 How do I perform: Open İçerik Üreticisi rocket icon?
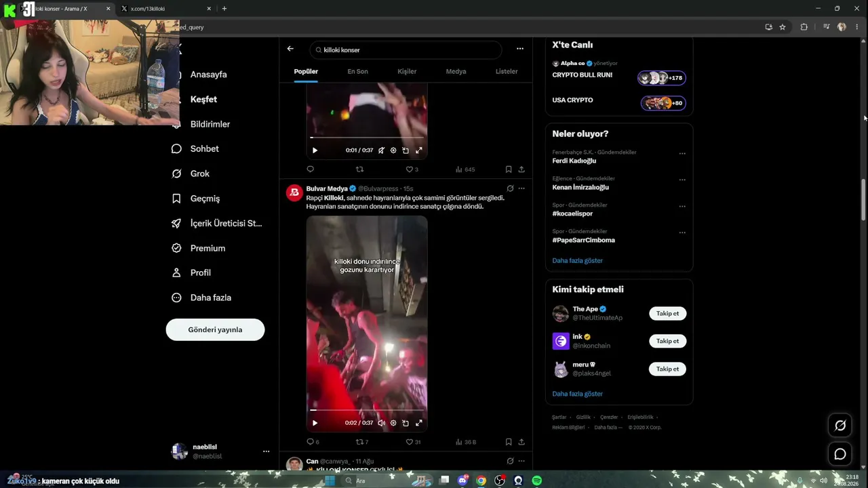tap(176, 223)
